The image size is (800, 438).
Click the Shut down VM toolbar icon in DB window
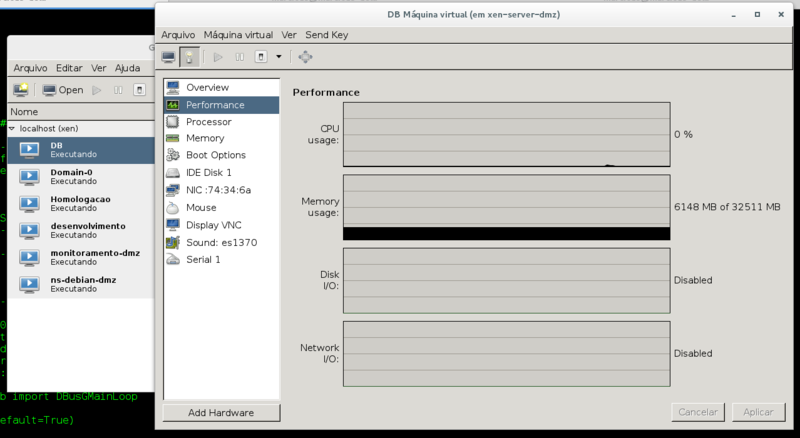pos(261,57)
